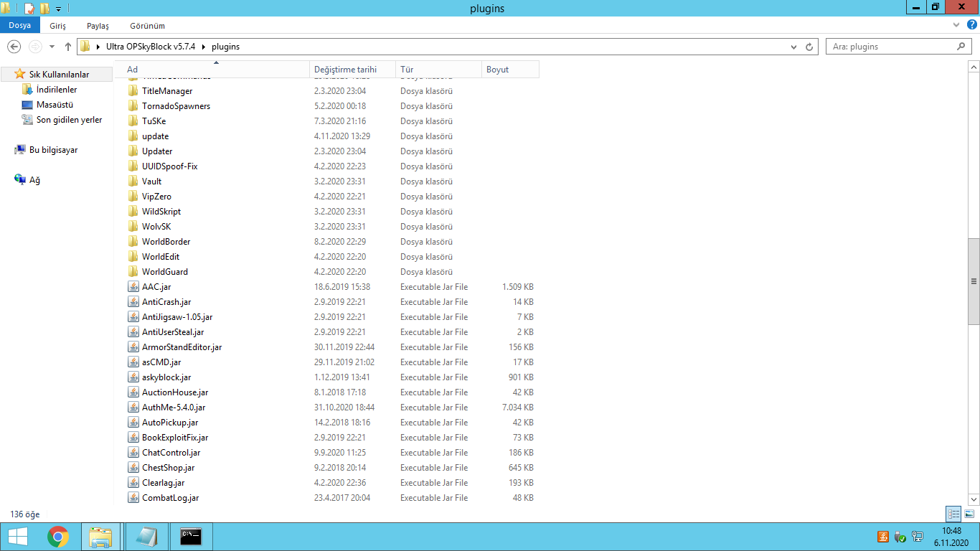Click the scrollbar down arrow

(x=974, y=499)
